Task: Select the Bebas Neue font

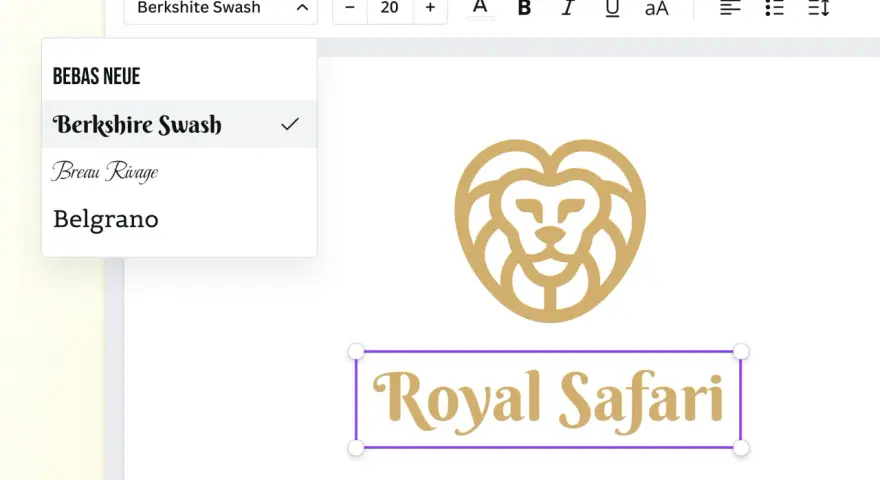Action: tap(179, 77)
